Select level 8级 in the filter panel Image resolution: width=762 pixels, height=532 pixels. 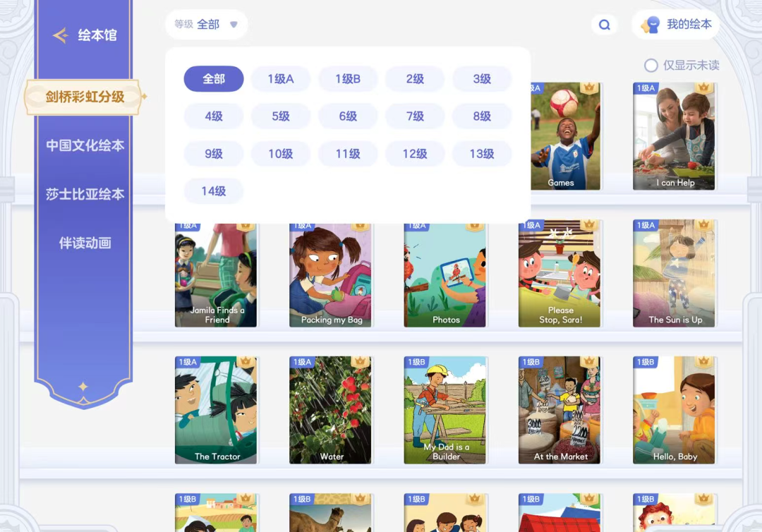[482, 116]
